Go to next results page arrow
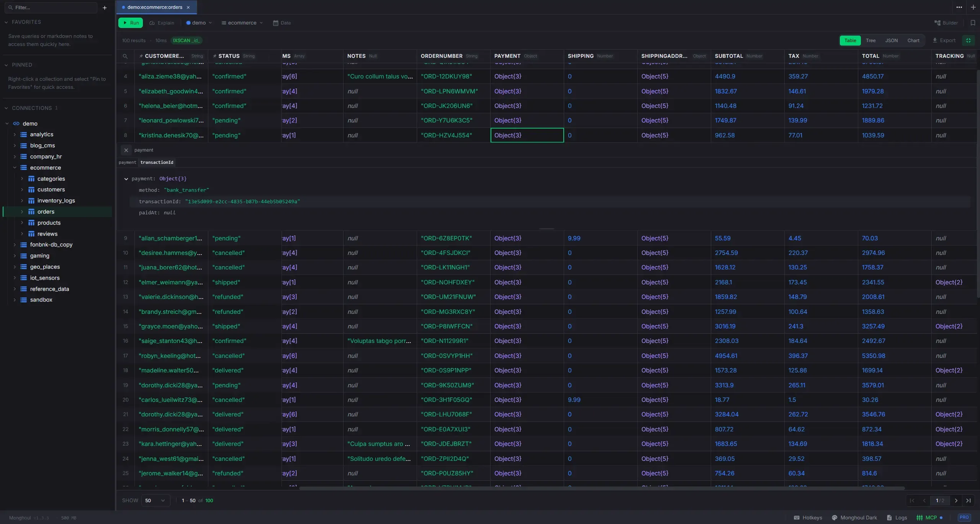The width and height of the screenshot is (980, 524). click(x=956, y=501)
